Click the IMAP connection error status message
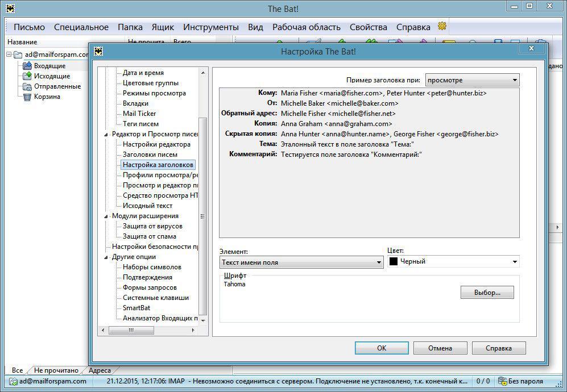Viewport: 567px width, 392px height. click(287, 381)
